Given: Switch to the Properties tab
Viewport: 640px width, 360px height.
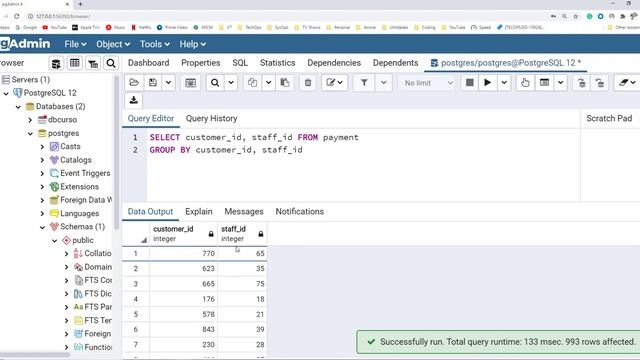Looking at the screenshot, I should tap(200, 63).
